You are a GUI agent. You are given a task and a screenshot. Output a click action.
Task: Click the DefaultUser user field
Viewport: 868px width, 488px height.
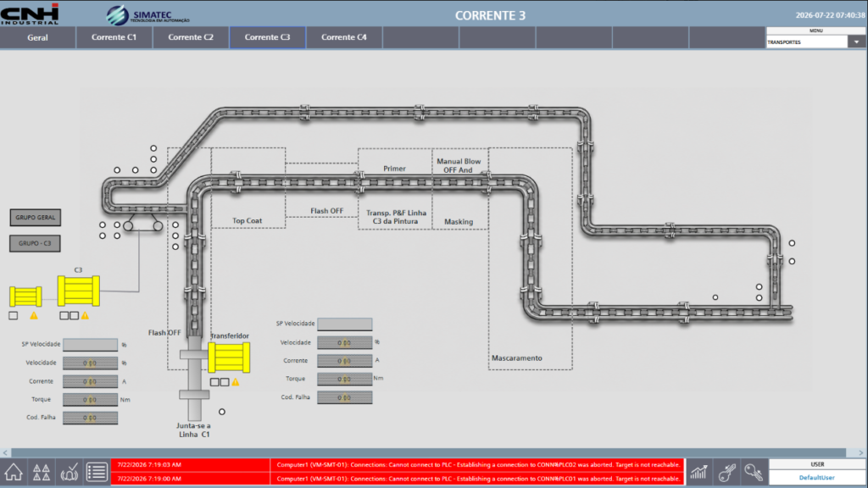pyautogui.click(x=817, y=478)
